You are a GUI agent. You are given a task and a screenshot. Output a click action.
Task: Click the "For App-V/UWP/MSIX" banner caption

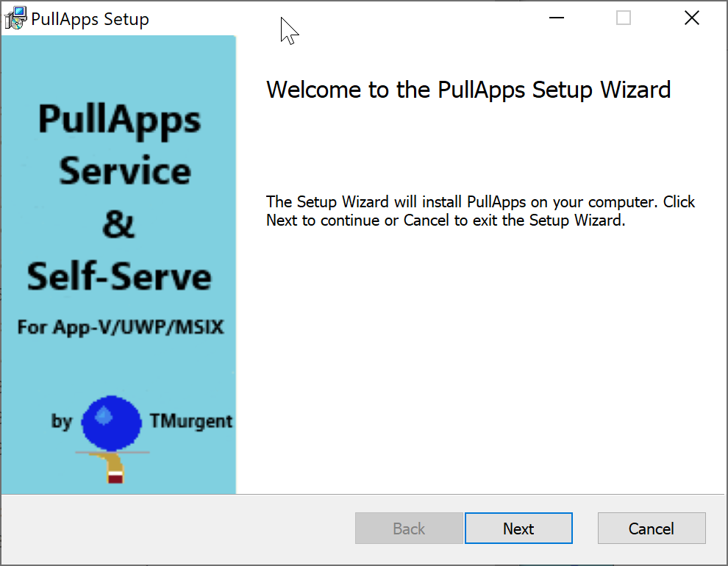[x=121, y=326]
